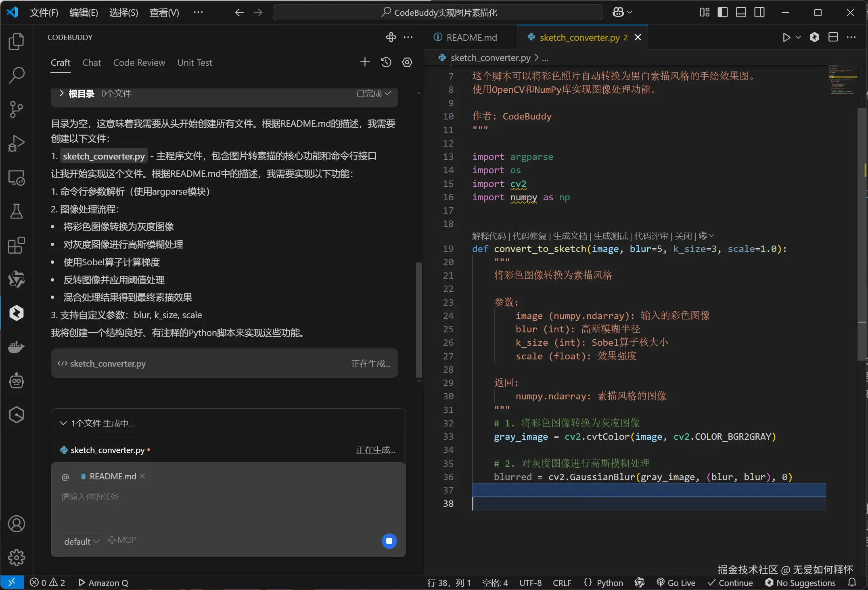Open the run options dropdown arrow
Viewport: 868px width, 590px height.
tap(798, 38)
